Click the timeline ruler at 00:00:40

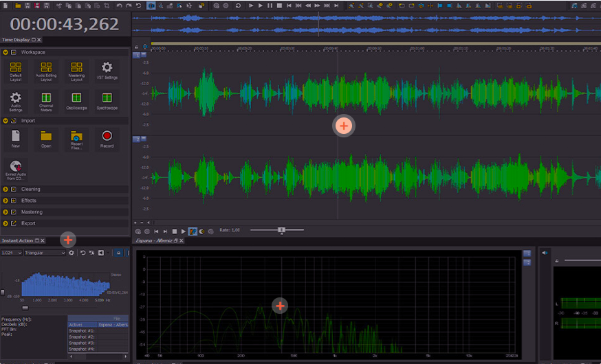click(x=330, y=48)
